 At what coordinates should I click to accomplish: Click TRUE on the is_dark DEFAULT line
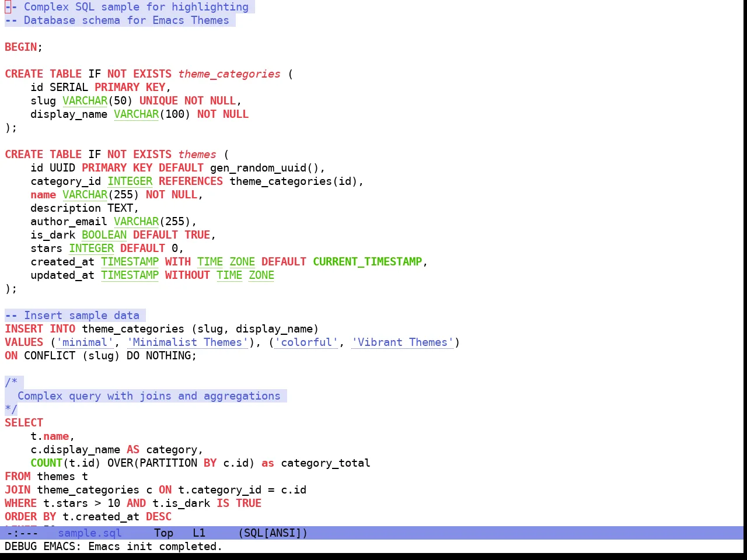pyautogui.click(x=197, y=235)
